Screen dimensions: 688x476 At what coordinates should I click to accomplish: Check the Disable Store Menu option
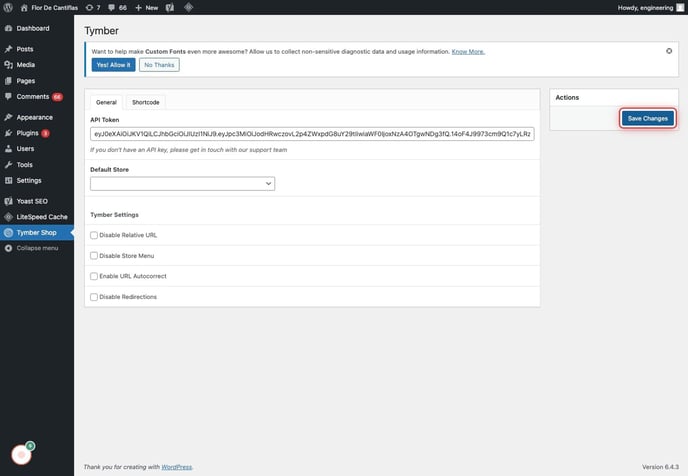94,255
